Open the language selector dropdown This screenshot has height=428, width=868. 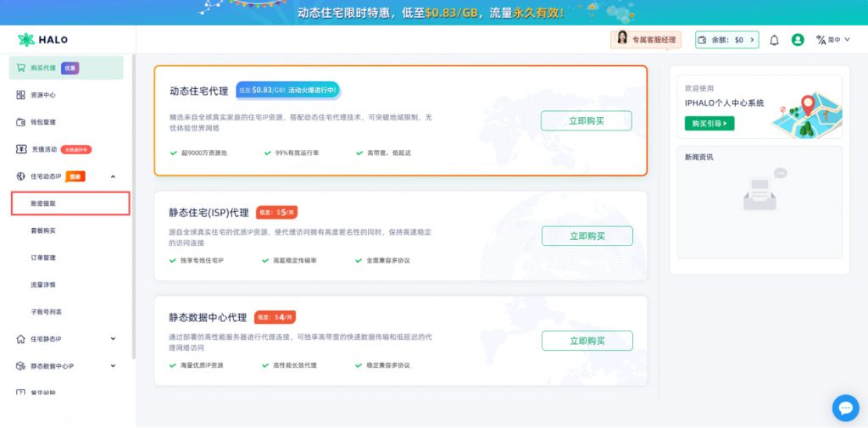point(833,40)
